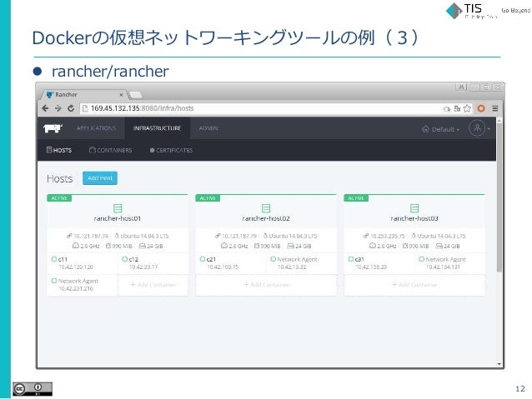532x399 pixels.
Task: Switch to the CONTAINERS sub-tab
Action: tap(111, 150)
